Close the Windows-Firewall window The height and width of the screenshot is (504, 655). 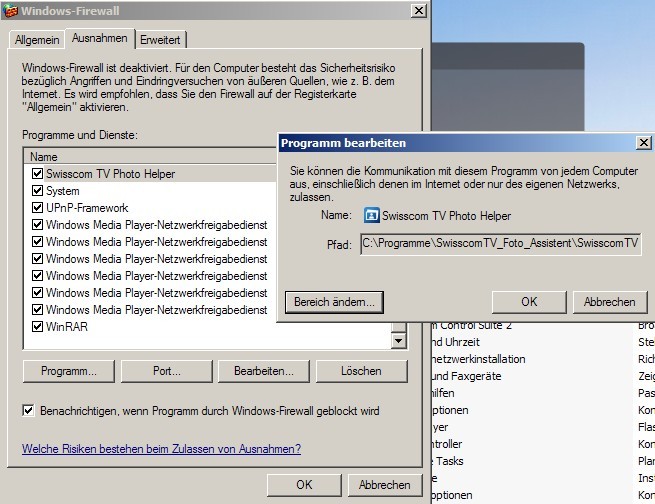[x=418, y=9]
